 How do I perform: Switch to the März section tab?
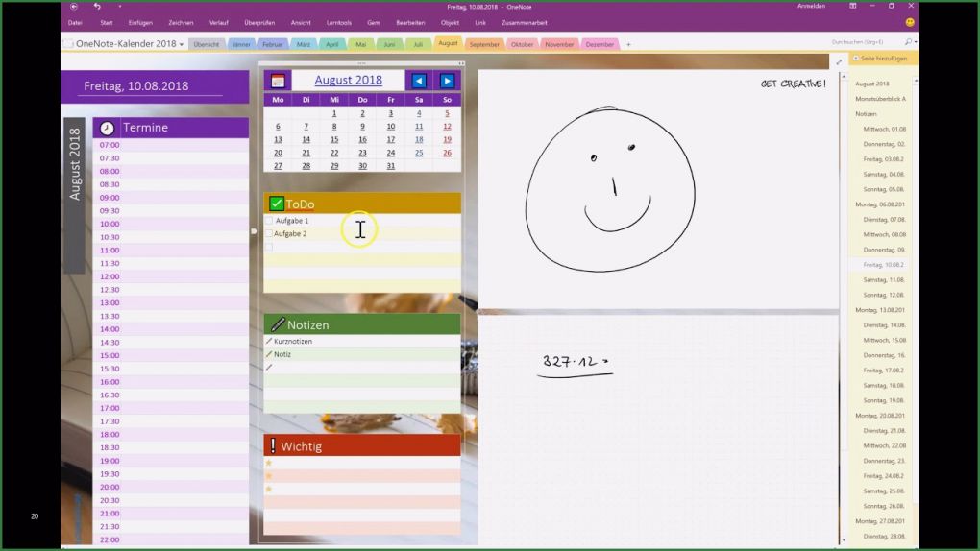click(x=303, y=44)
